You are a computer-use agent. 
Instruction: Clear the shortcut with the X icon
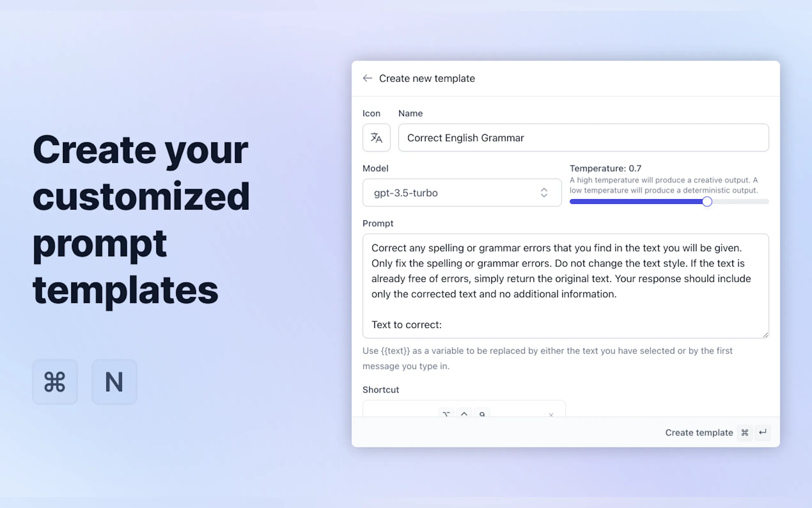[x=551, y=415]
